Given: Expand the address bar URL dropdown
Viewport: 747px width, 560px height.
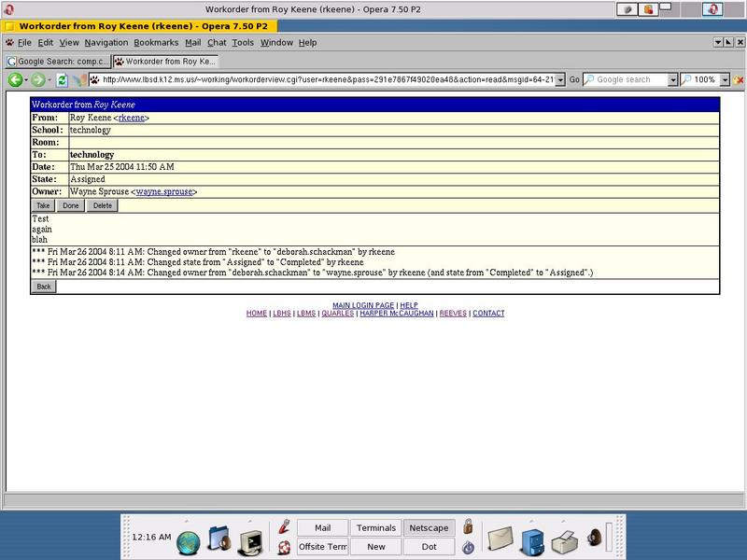Looking at the screenshot, I should coord(561,79).
